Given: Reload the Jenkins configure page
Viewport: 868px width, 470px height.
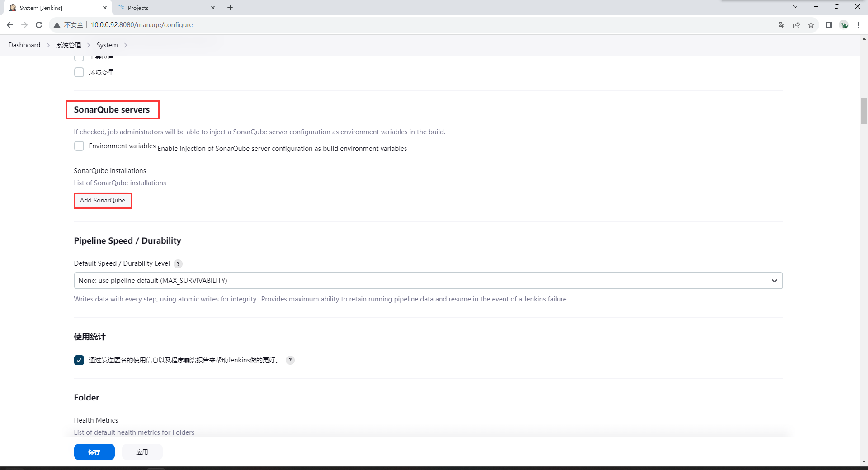Looking at the screenshot, I should [x=39, y=25].
